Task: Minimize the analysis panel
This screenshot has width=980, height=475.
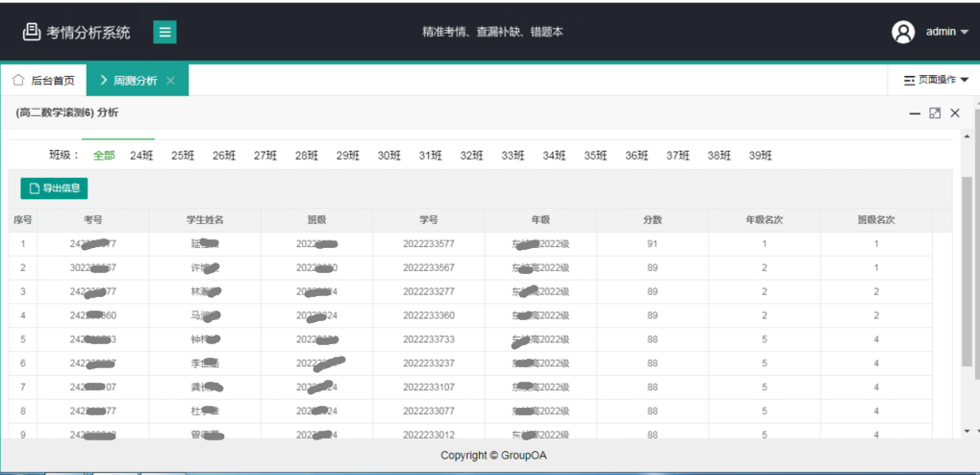Action: 915,113
